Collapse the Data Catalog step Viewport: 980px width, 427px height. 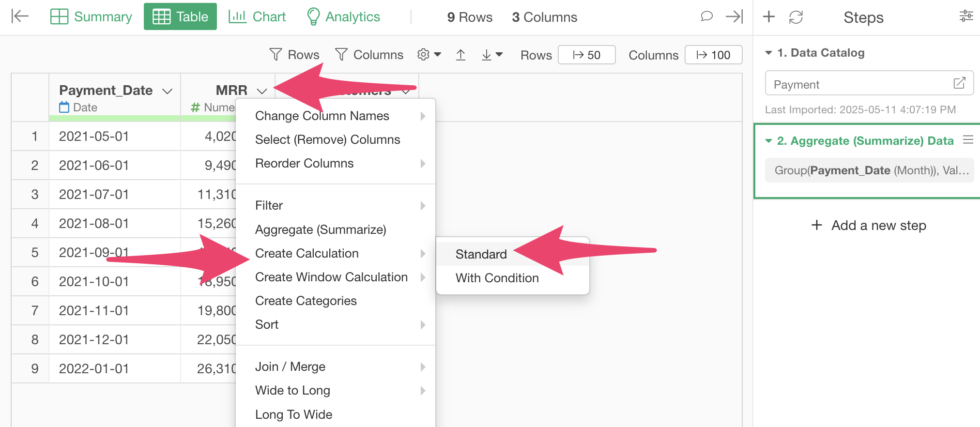pyautogui.click(x=768, y=53)
